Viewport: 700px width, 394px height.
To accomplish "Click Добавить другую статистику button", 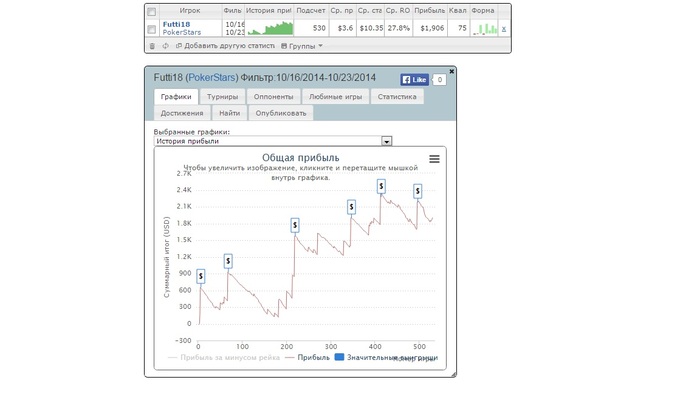I will tap(225, 46).
